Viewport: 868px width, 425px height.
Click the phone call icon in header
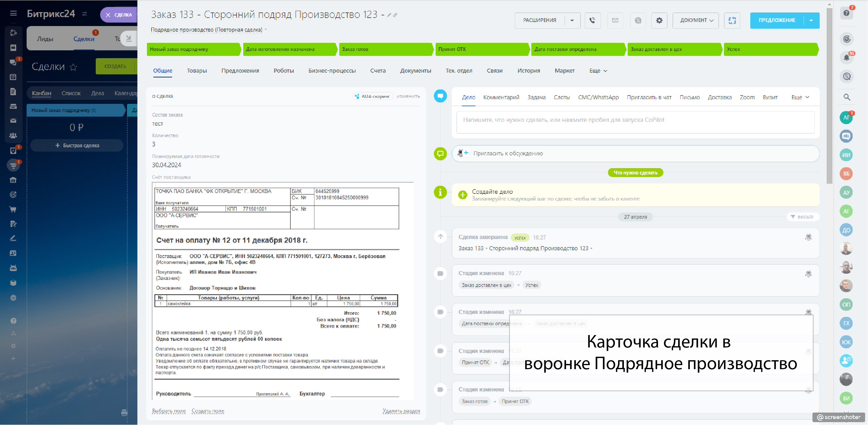592,20
